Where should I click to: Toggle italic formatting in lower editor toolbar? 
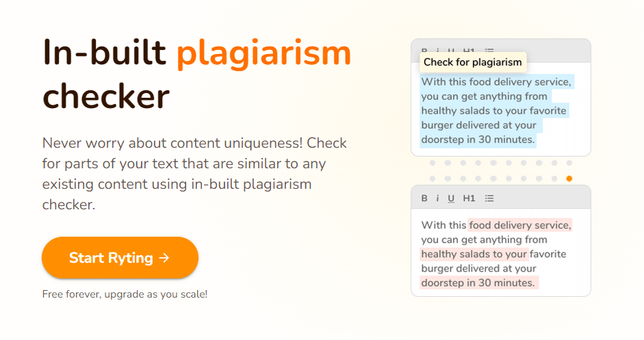coord(437,198)
